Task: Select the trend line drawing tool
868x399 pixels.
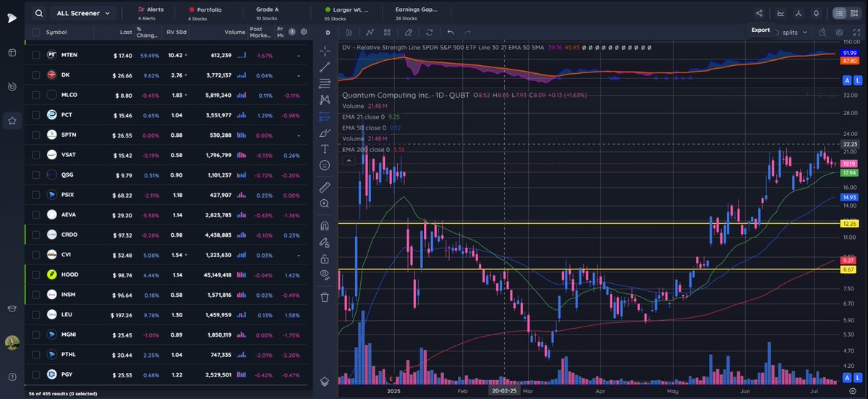Action: tap(325, 67)
